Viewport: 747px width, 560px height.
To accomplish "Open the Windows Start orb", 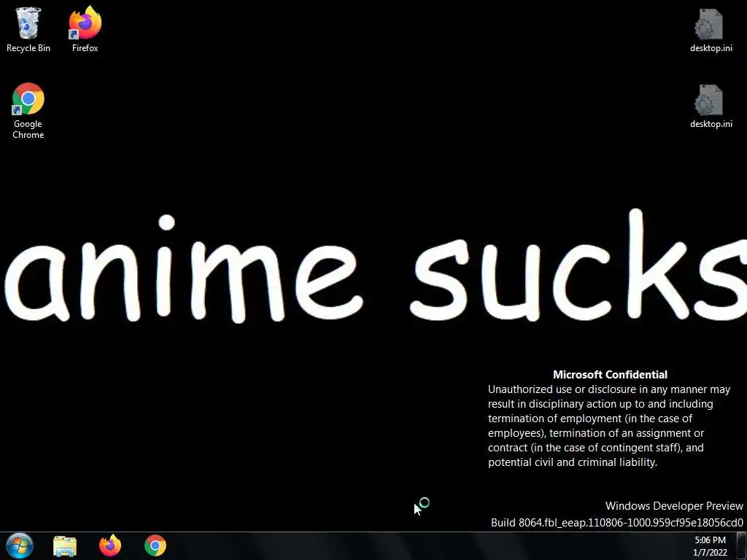I will click(x=20, y=545).
